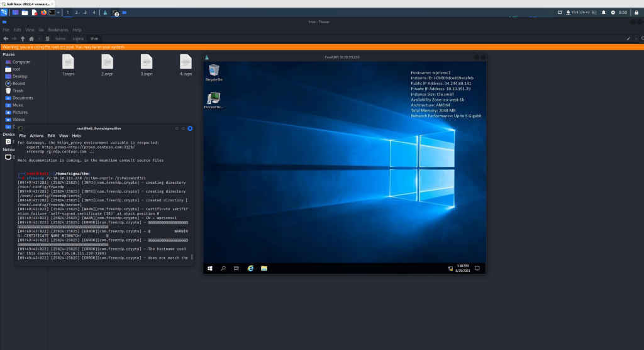This screenshot has height=350, width=644.
Task: Launch Internet Explorer from Windows taskbar
Action: [x=250, y=269]
